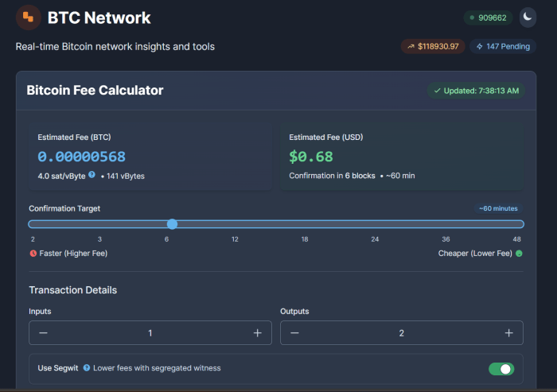Click the Inputs value field
This screenshot has height=392, width=557.
click(150, 333)
